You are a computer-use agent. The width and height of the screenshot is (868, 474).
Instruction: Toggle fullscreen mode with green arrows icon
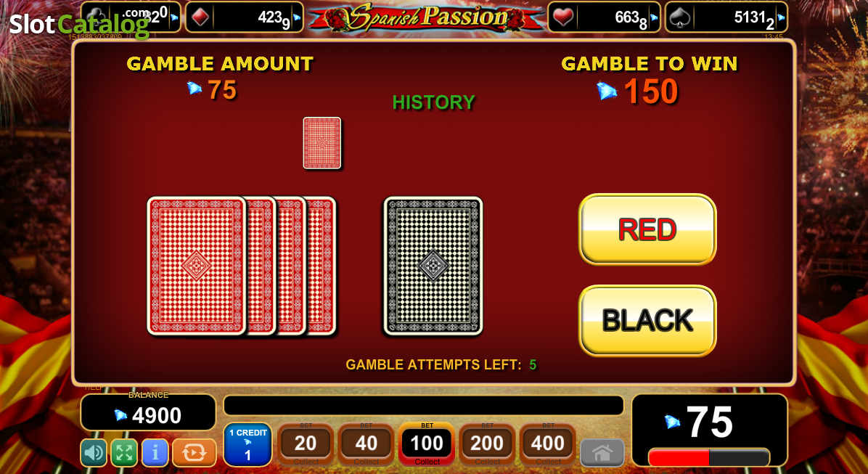(124, 452)
